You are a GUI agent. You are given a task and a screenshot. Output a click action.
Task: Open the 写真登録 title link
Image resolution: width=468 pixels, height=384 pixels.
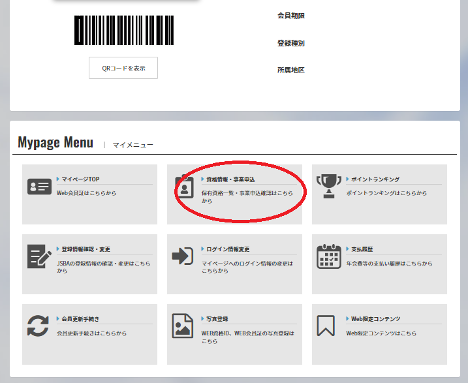[x=217, y=319]
